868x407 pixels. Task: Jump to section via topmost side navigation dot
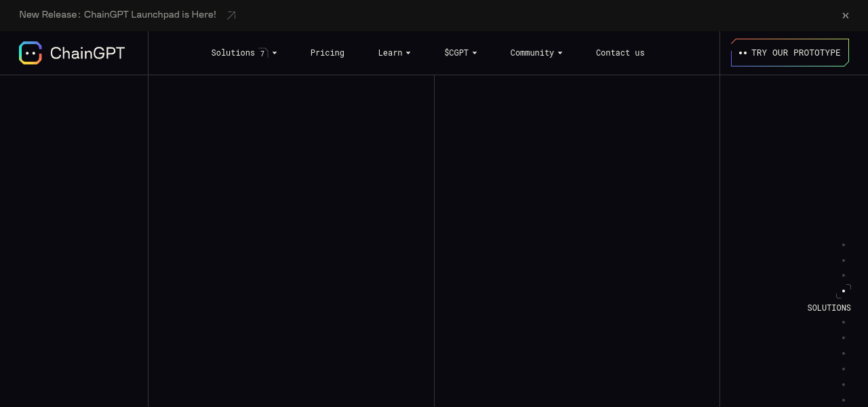click(844, 245)
